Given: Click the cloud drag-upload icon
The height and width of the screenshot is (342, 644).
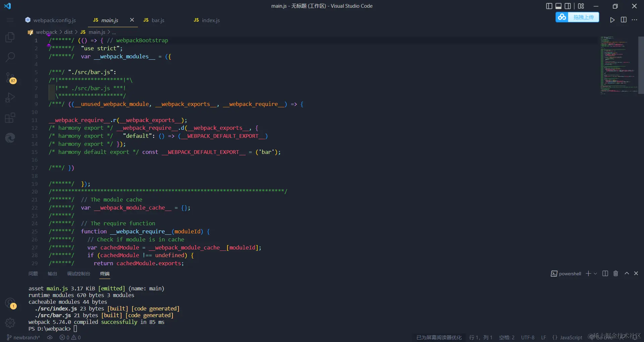Looking at the screenshot, I should point(562,17).
